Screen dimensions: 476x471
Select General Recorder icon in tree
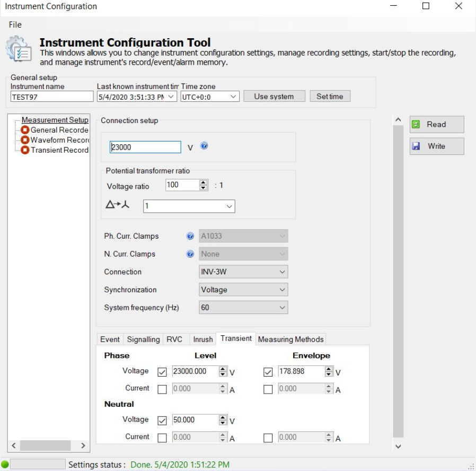pos(25,130)
